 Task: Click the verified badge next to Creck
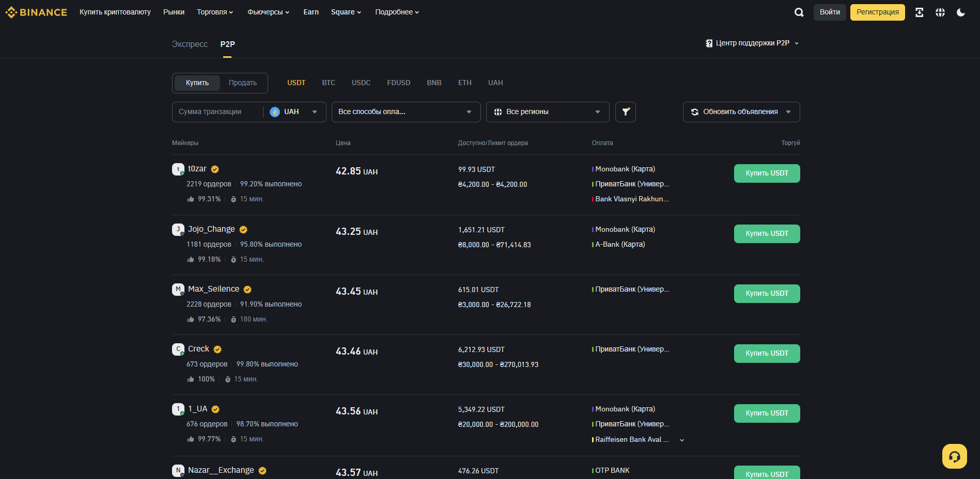click(x=217, y=349)
